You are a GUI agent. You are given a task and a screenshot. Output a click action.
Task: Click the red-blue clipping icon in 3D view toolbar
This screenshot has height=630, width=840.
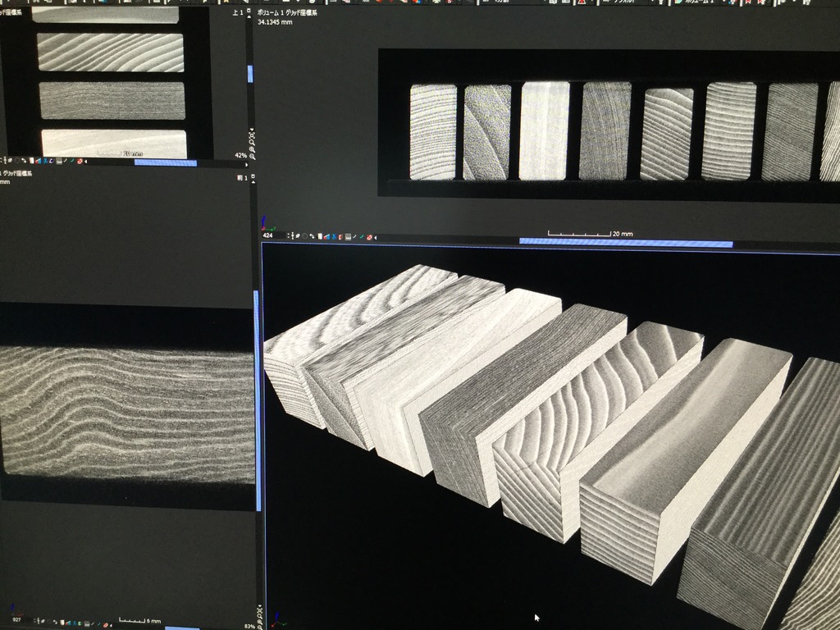(x=326, y=237)
